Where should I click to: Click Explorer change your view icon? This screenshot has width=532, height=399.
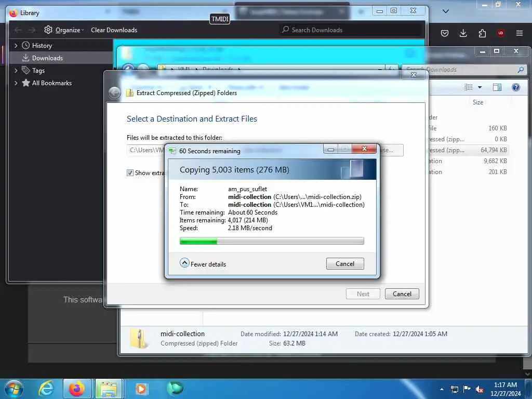(x=469, y=87)
